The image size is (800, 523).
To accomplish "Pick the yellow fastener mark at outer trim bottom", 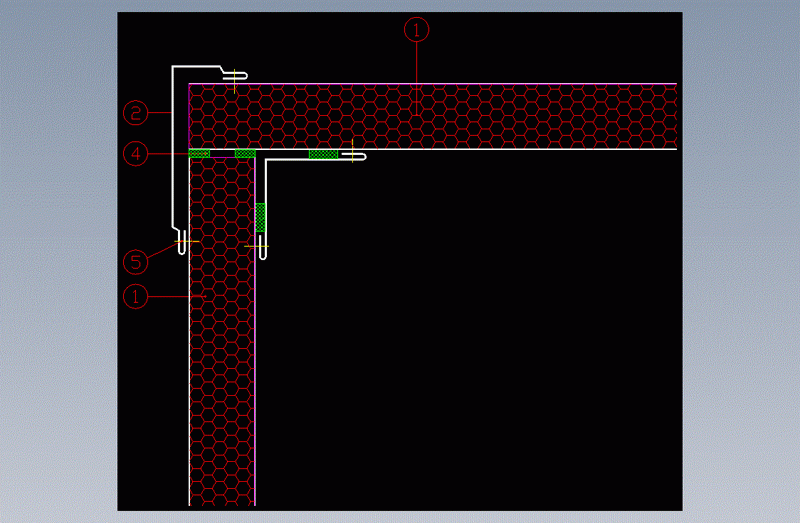I will click(x=182, y=240).
